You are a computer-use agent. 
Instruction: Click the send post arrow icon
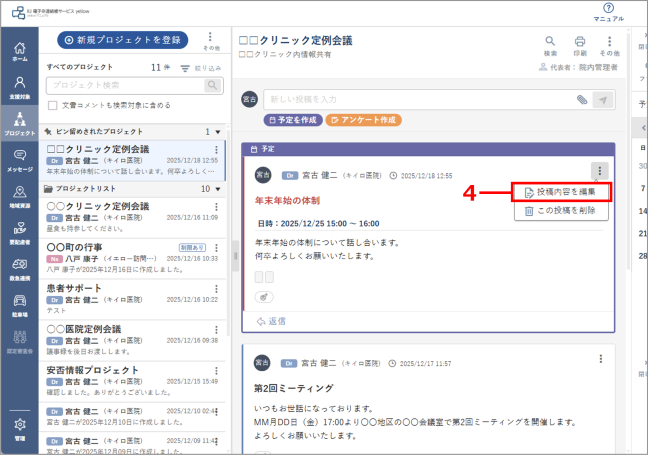(x=603, y=100)
